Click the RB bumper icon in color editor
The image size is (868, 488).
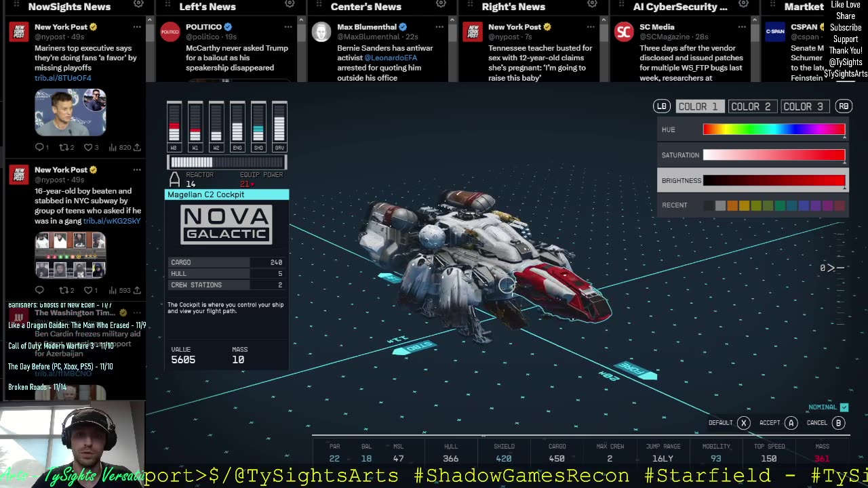844,106
